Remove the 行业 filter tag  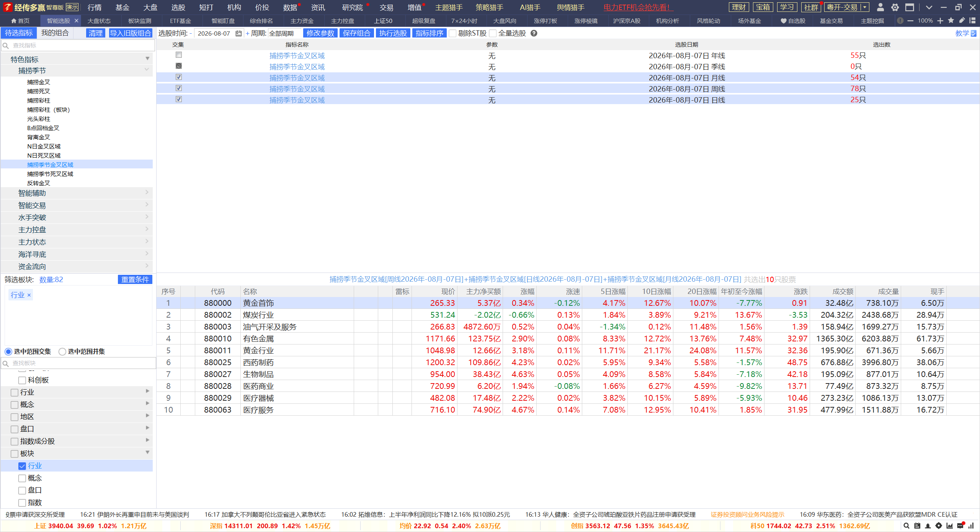[x=29, y=295]
